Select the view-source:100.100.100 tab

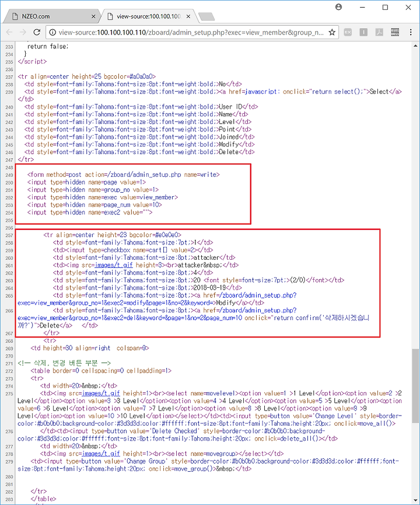pyautogui.click(x=148, y=16)
